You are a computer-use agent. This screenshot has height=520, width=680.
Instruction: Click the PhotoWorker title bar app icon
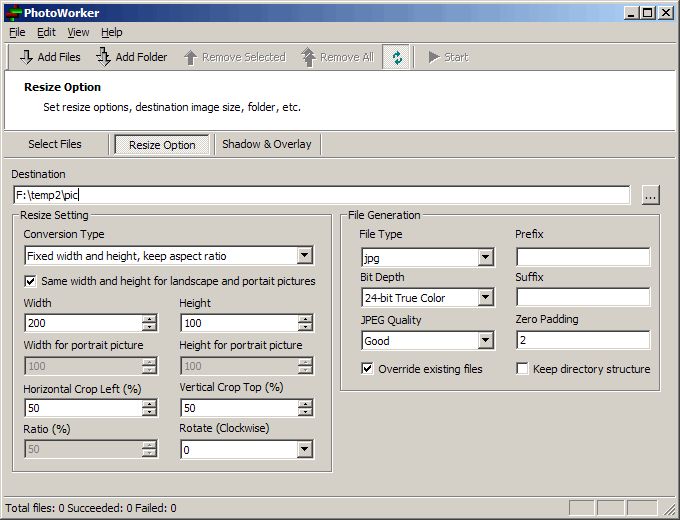(13, 13)
